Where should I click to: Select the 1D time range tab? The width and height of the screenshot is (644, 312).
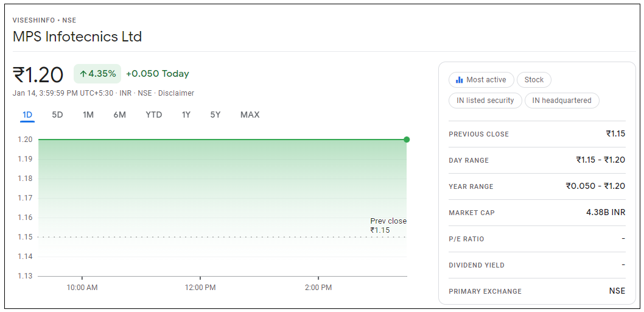(27, 115)
